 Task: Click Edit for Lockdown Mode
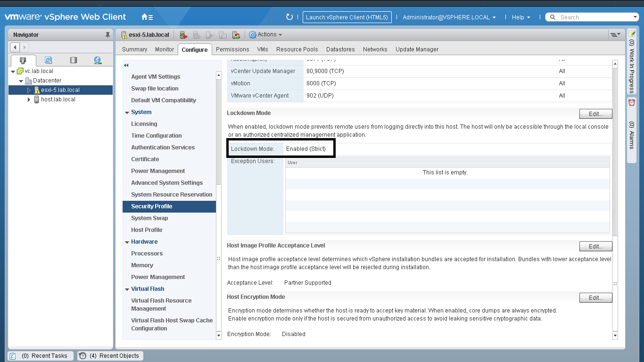595,114
